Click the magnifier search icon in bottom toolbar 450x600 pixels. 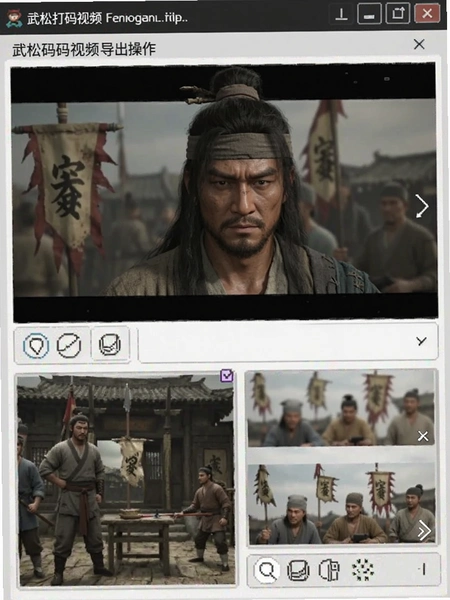tap(267, 571)
